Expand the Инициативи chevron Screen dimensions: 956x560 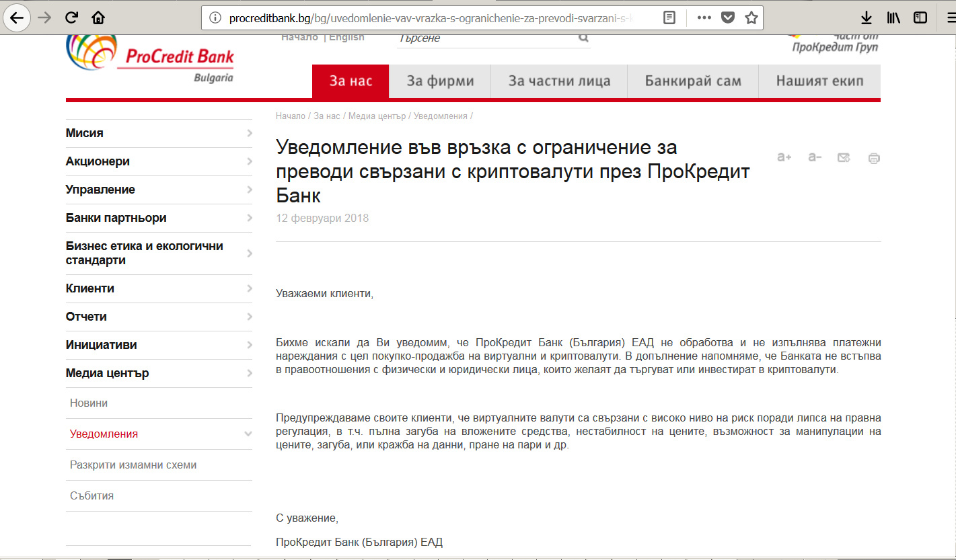250,345
